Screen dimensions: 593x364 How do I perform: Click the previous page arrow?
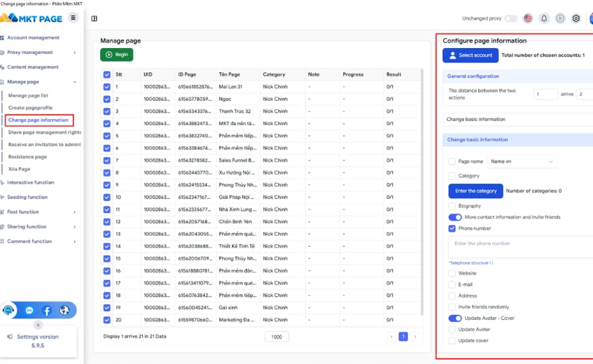[x=391, y=336]
